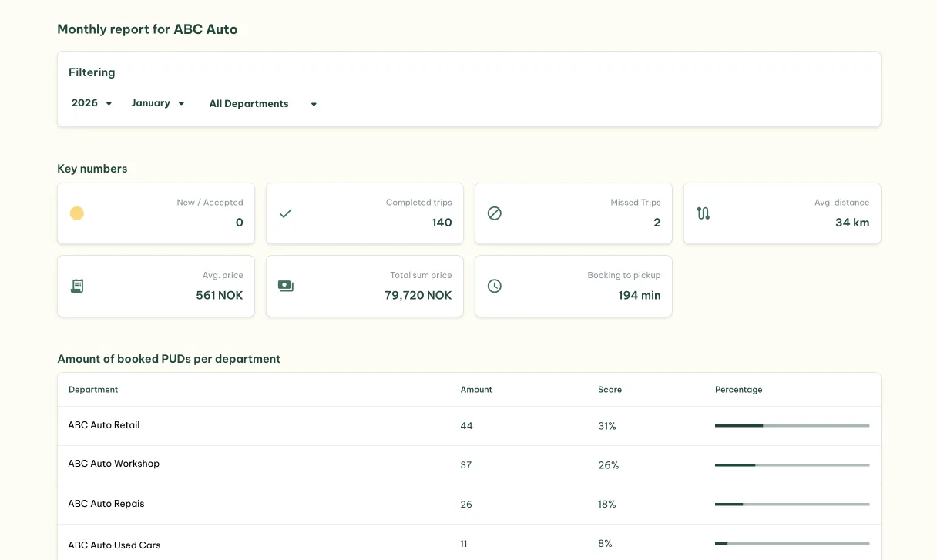Viewport: 937px width, 560px height.
Task: Click the Percentage column header
Action: (x=738, y=389)
